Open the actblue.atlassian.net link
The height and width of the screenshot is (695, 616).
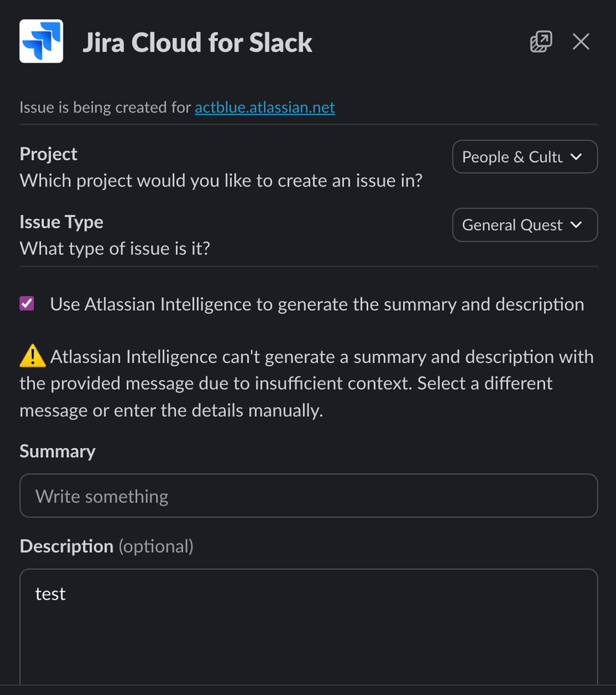264,107
